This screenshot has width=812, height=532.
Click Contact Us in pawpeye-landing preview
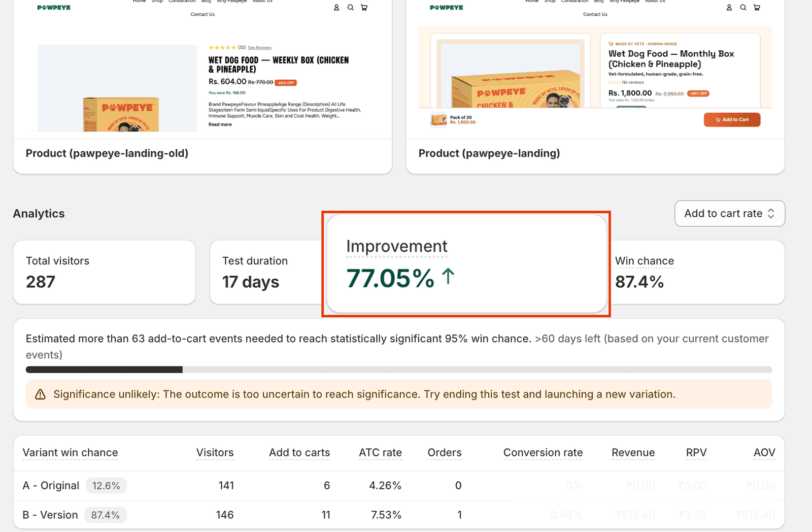pyautogui.click(x=595, y=14)
